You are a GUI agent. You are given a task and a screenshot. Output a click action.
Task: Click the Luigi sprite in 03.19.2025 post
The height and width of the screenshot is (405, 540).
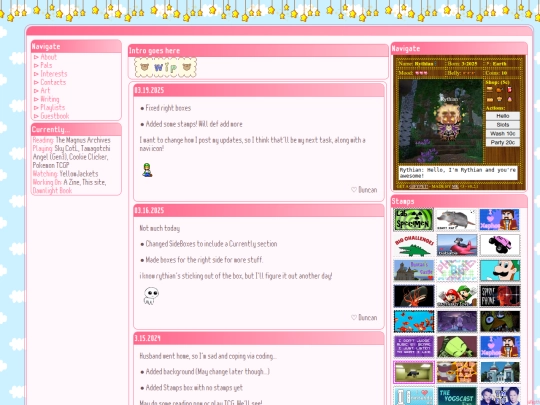point(147,170)
